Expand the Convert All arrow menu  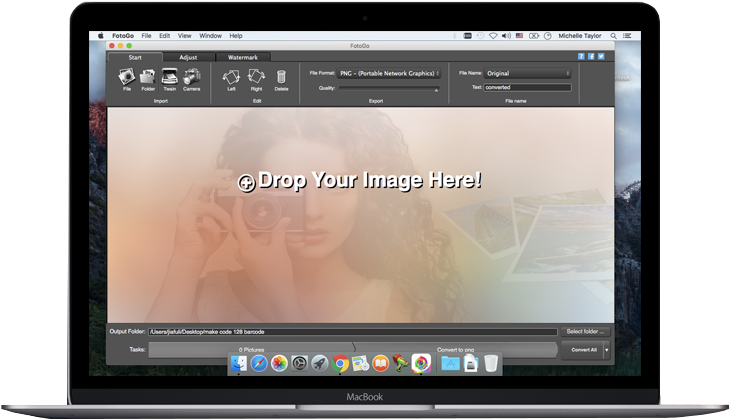[607, 350]
